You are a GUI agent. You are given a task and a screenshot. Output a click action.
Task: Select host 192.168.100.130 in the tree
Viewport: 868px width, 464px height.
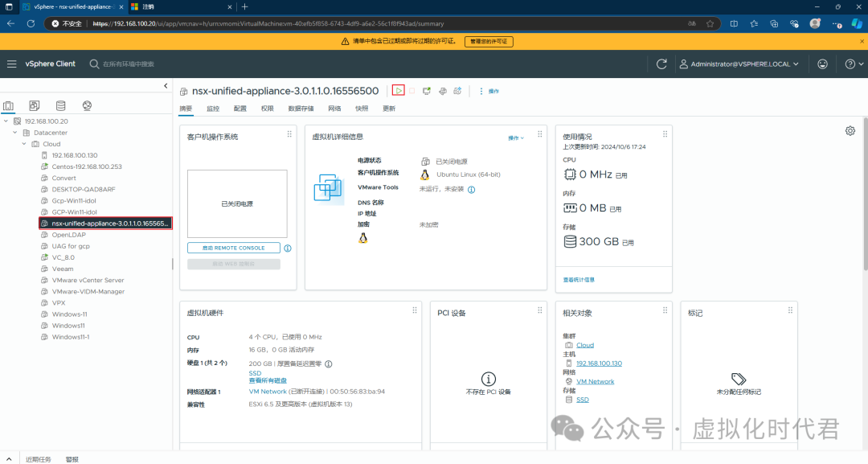[75, 155]
